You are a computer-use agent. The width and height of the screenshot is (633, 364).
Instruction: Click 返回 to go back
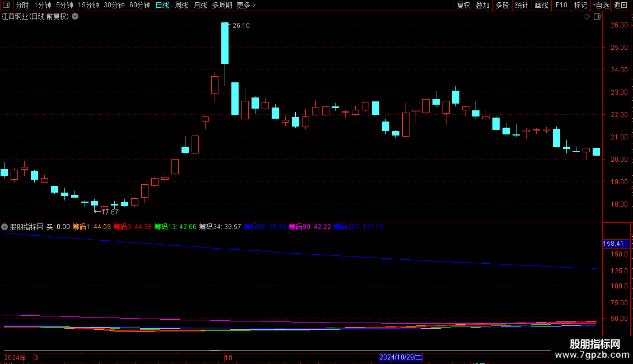(x=621, y=5)
